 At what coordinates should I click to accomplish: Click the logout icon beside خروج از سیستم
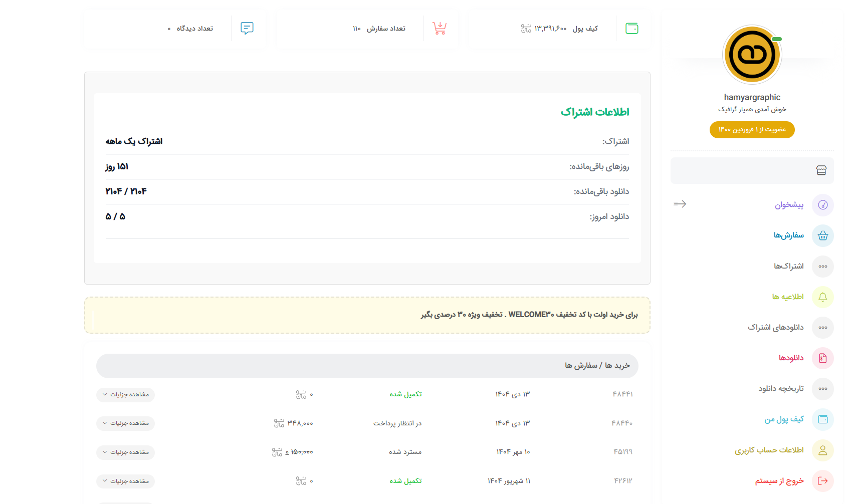pos(822,481)
